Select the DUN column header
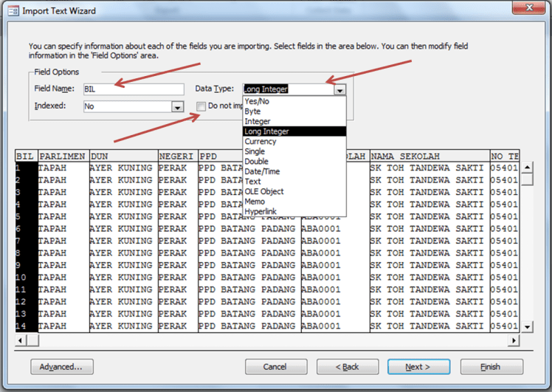Viewport: 552px width, 392px height. 124,156
